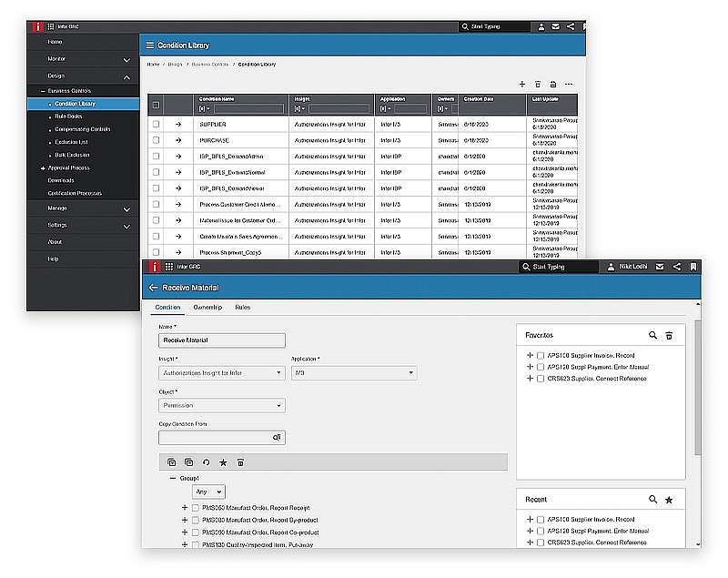Open the Any dropdown under Group1
The image size is (728, 578).
208,492
